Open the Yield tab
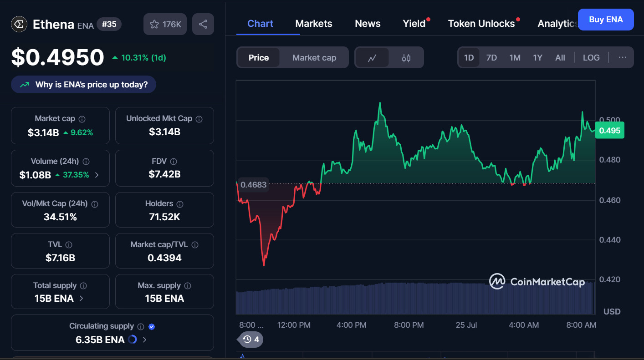The width and height of the screenshot is (644, 360). [414, 24]
